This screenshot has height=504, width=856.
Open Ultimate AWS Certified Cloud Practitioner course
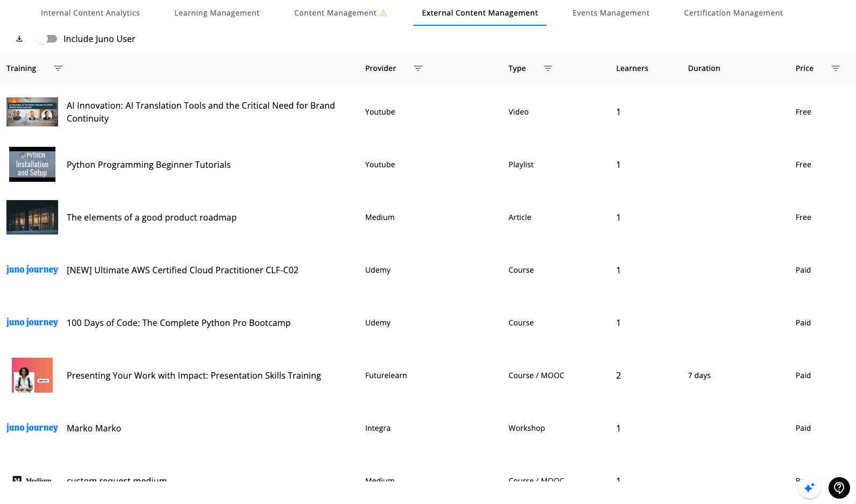click(182, 270)
